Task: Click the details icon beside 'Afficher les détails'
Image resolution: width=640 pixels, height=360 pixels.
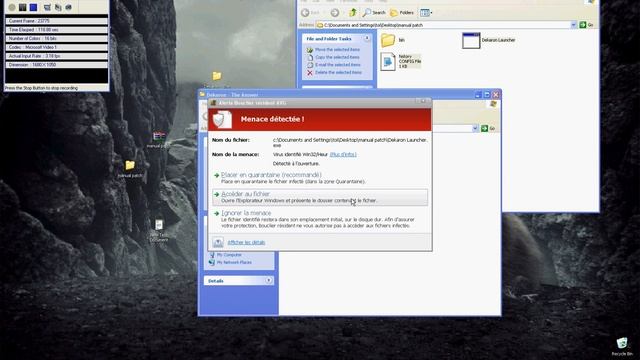Action: (x=218, y=242)
